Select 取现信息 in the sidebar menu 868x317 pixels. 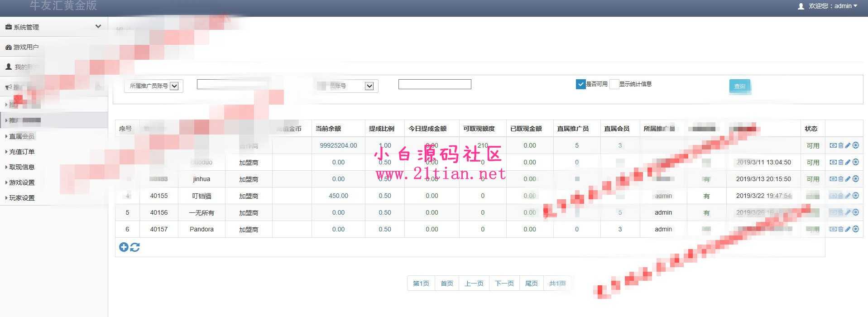(22, 167)
